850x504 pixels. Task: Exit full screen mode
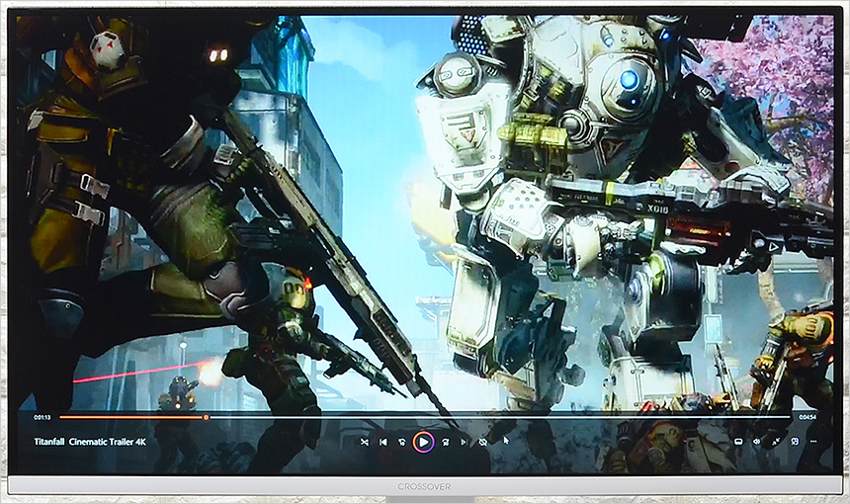coord(776,442)
